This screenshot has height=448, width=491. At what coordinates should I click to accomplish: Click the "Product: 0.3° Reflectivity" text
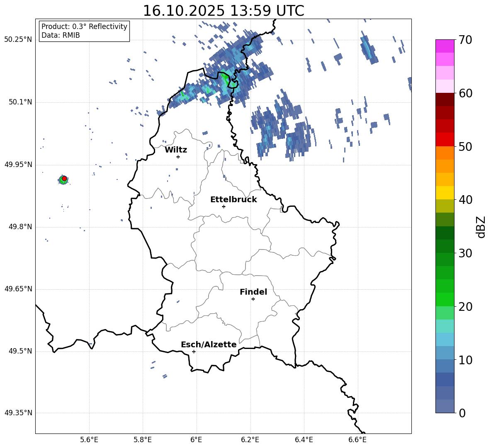point(84,26)
